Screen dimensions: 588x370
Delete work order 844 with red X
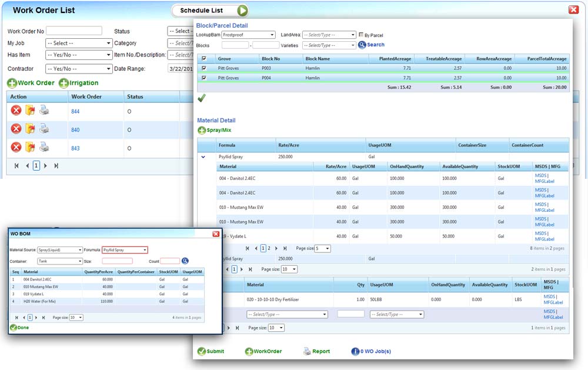pos(16,111)
